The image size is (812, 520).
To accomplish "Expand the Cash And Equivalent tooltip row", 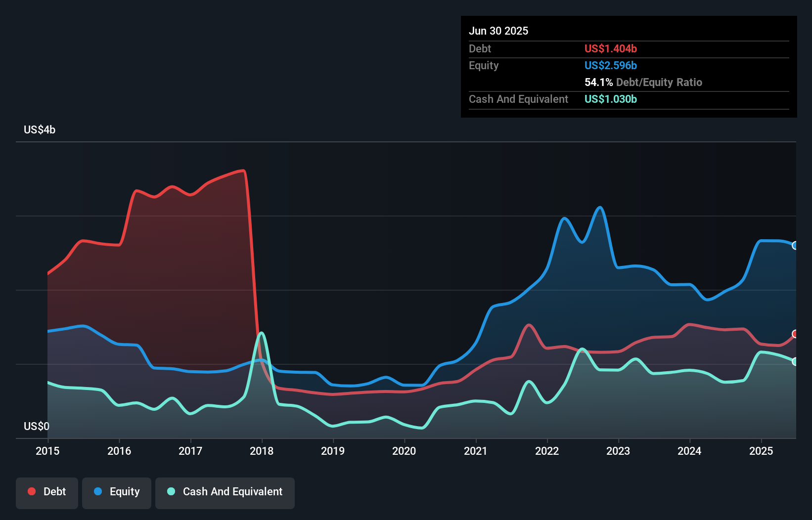I will pyautogui.click(x=518, y=99).
